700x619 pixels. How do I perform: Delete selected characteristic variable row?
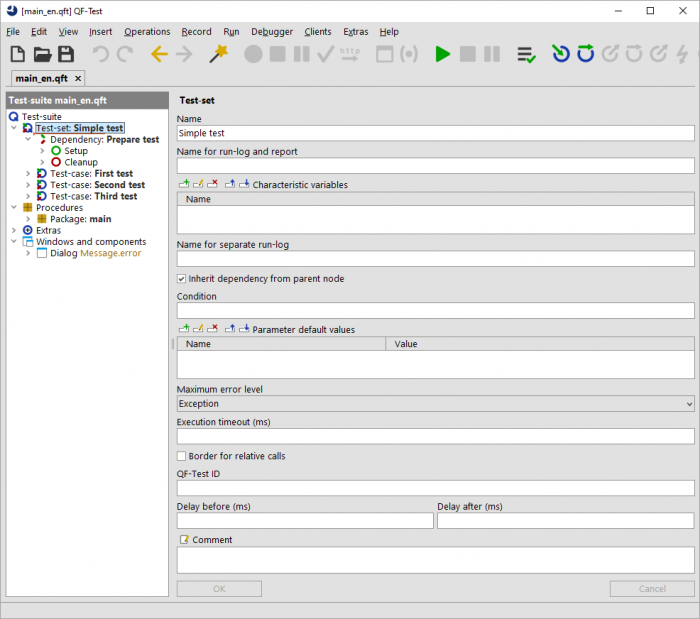coord(212,184)
